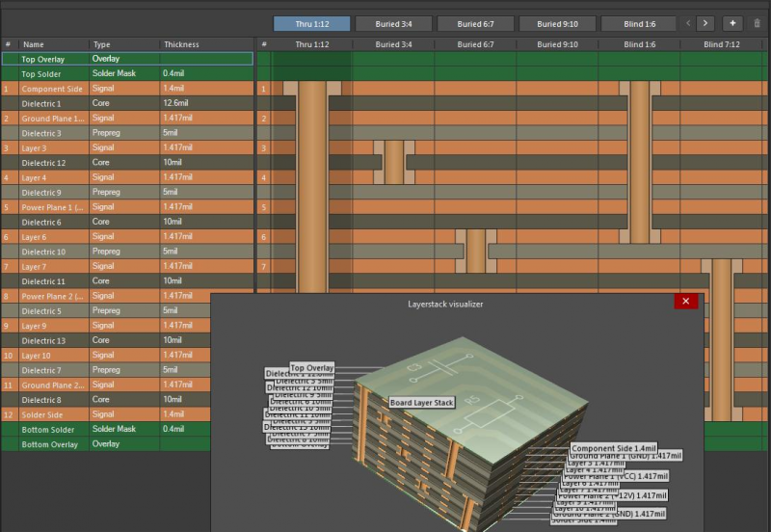
Task: Close the Layerstack visualizer window
Action: coord(685,302)
